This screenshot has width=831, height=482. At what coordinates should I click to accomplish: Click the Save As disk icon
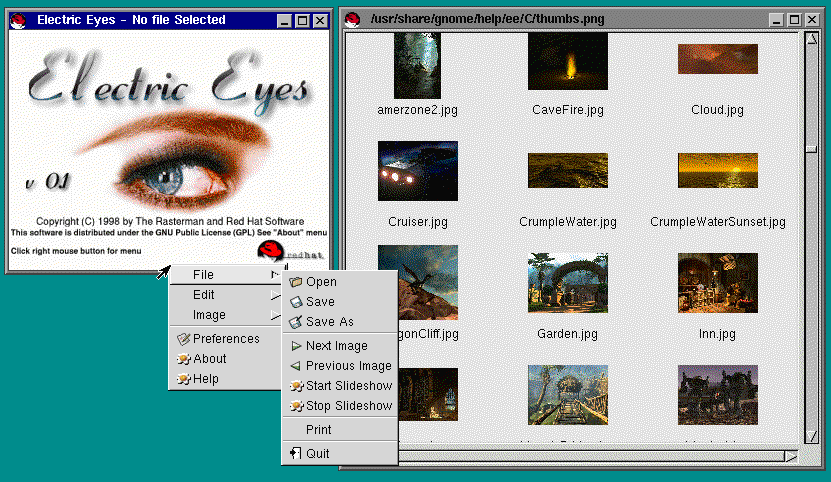coord(296,322)
